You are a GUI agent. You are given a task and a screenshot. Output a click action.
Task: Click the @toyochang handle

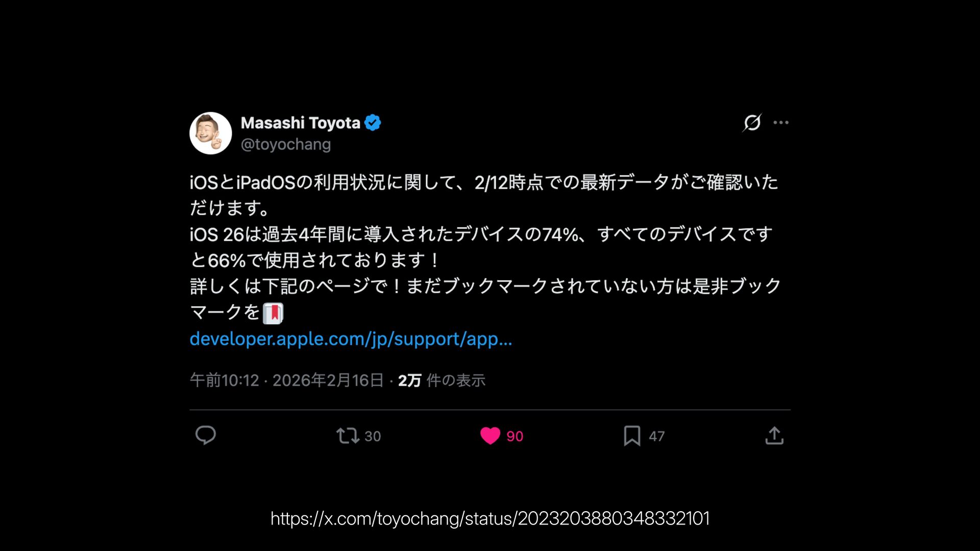pos(286,144)
